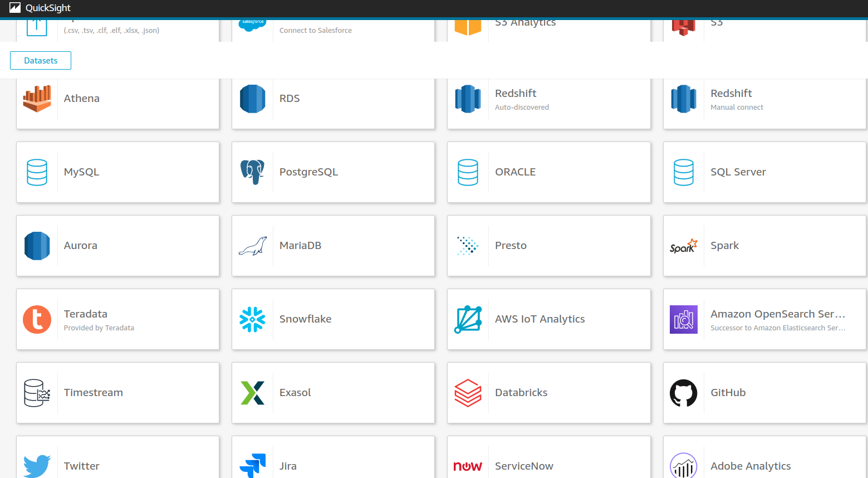Viewport: 868px width, 478px height.
Task: Click the 'Aurora' card label
Action: (81, 246)
